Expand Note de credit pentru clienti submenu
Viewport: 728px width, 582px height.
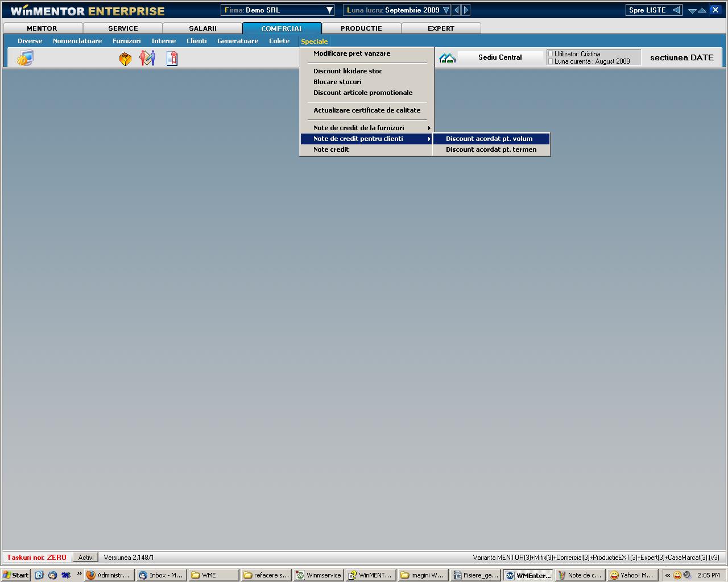pos(367,139)
